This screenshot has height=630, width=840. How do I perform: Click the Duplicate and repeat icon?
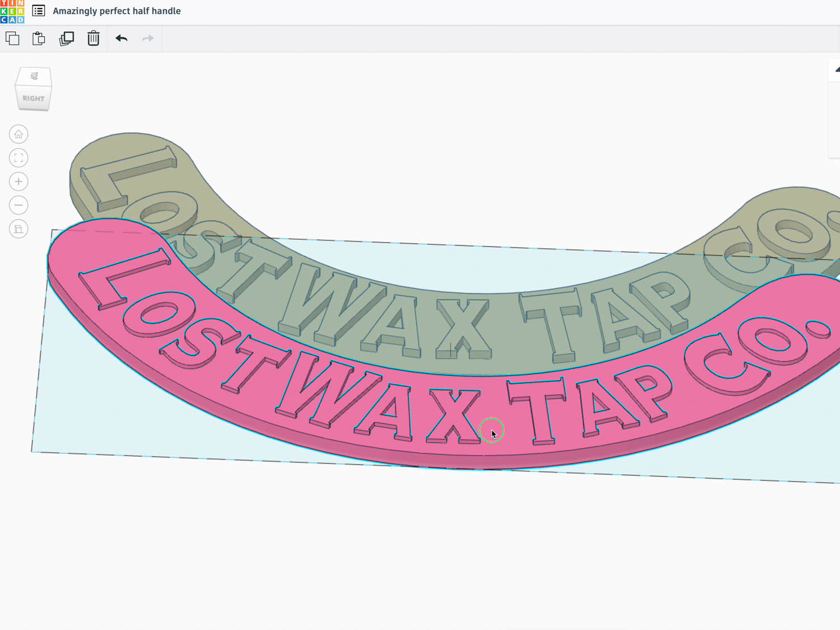point(67,38)
